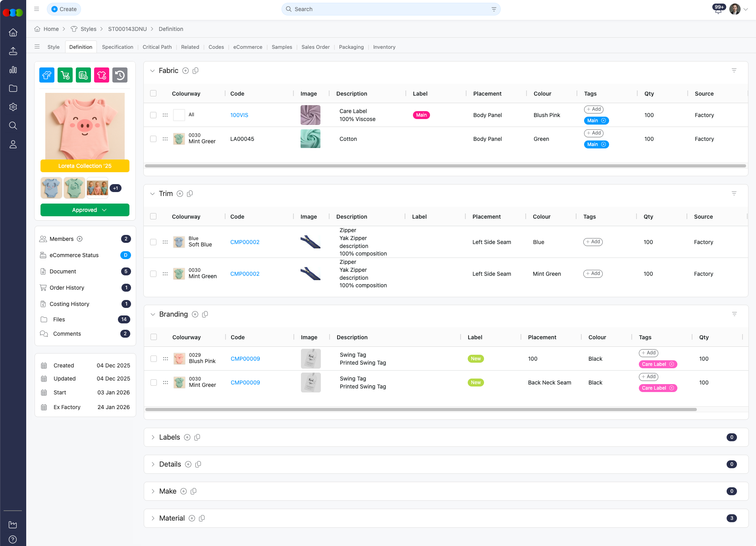The width and height of the screenshot is (756, 546).
Task: Add a member using the plus icon
Action: [x=80, y=239]
